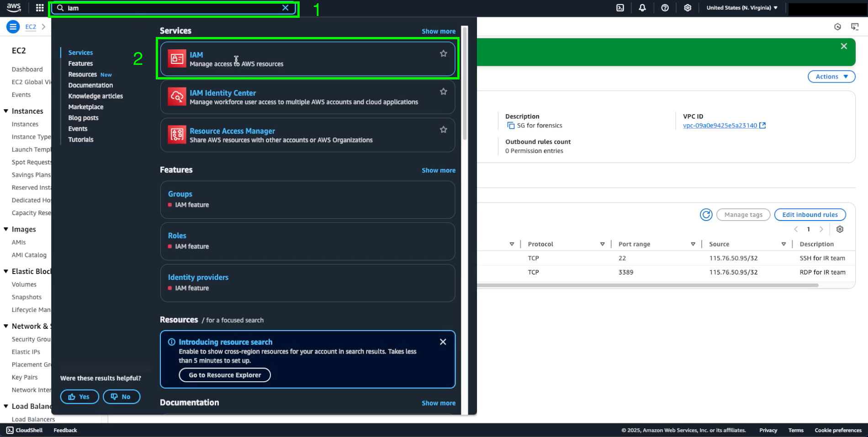
Task: Click Edit inbound rules button
Action: (x=810, y=215)
